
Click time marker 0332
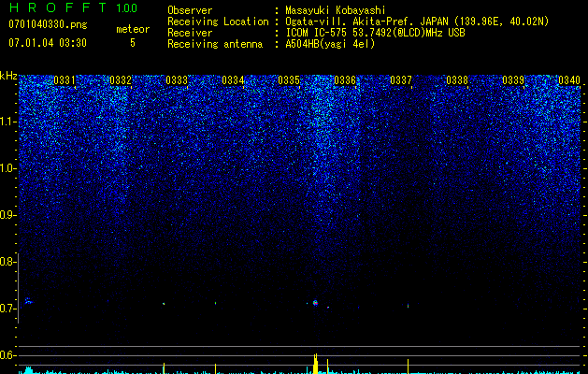[121, 80]
